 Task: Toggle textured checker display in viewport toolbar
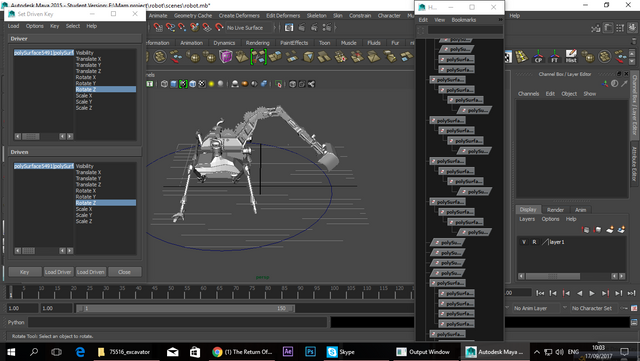click(x=202, y=84)
